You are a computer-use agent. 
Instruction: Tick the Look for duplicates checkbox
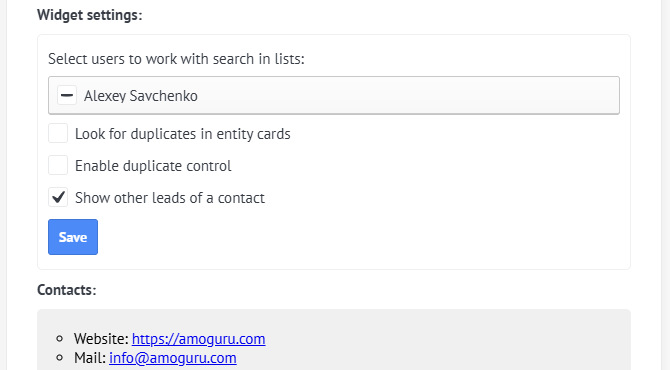tap(58, 133)
